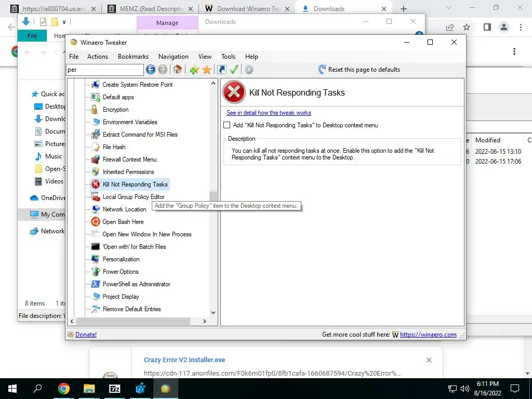Open bookmarks with the yellow star icon
Viewport: 532px width, 399px height.
click(x=207, y=70)
